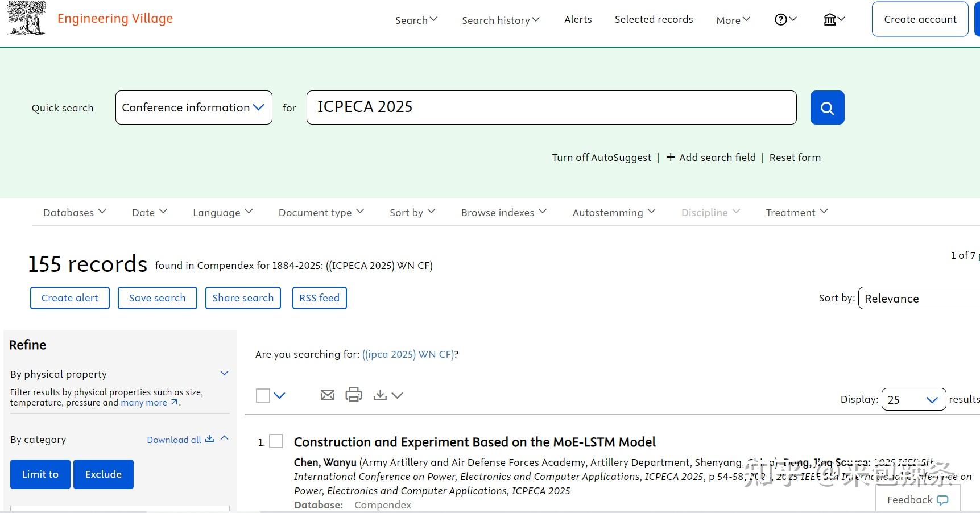The image size is (980, 513).
Task: Open the Search history menu
Action: (500, 19)
